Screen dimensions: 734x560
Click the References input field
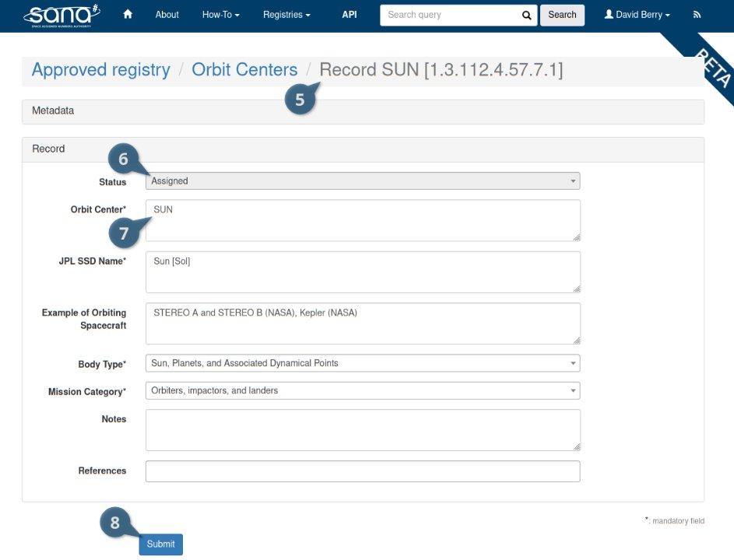click(x=363, y=471)
